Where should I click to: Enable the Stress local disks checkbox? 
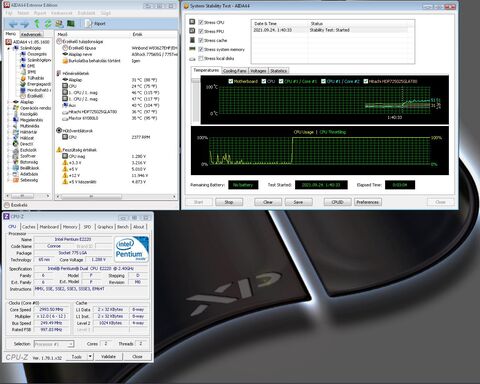click(x=201, y=58)
